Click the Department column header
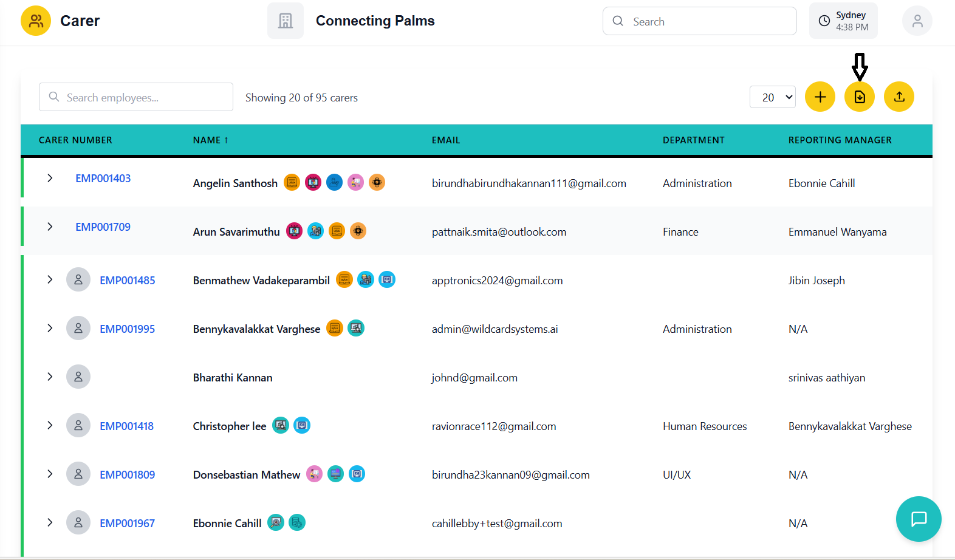 (x=693, y=140)
